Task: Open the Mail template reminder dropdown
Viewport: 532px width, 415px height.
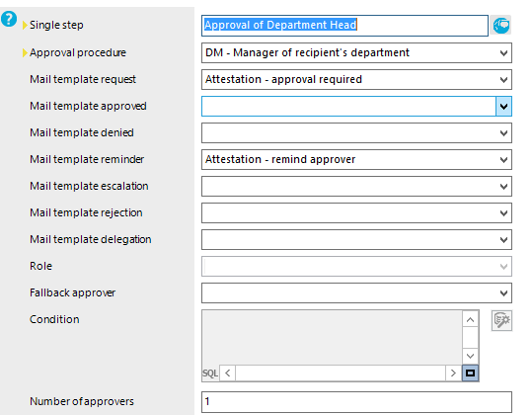Action: 503,160
